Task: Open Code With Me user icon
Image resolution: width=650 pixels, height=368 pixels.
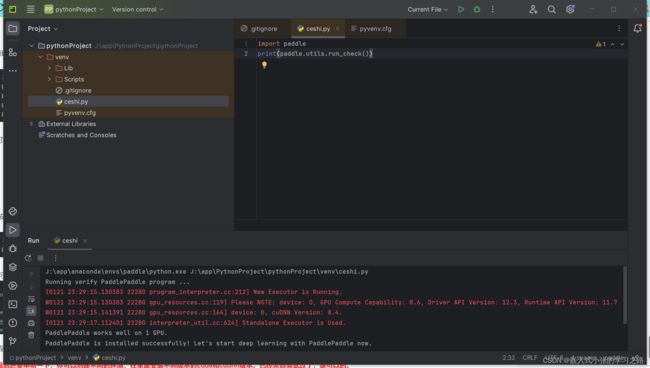Action: pyautogui.click(x=533, y=9)
